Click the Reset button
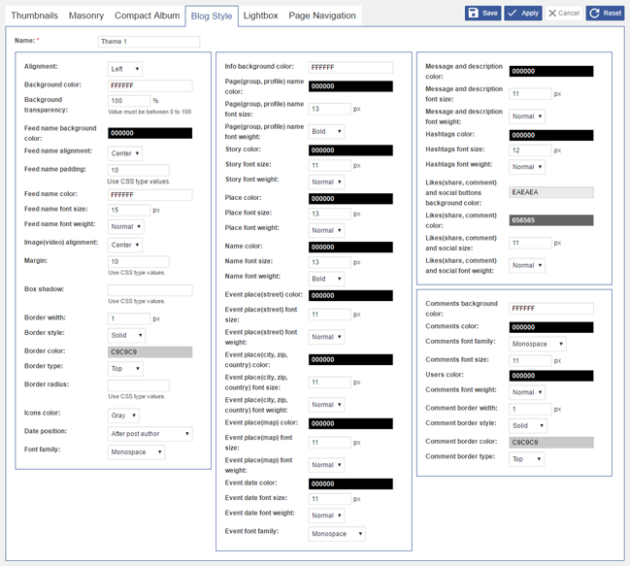Viewport: 630px width, 566px height. (x=605, y=13)
